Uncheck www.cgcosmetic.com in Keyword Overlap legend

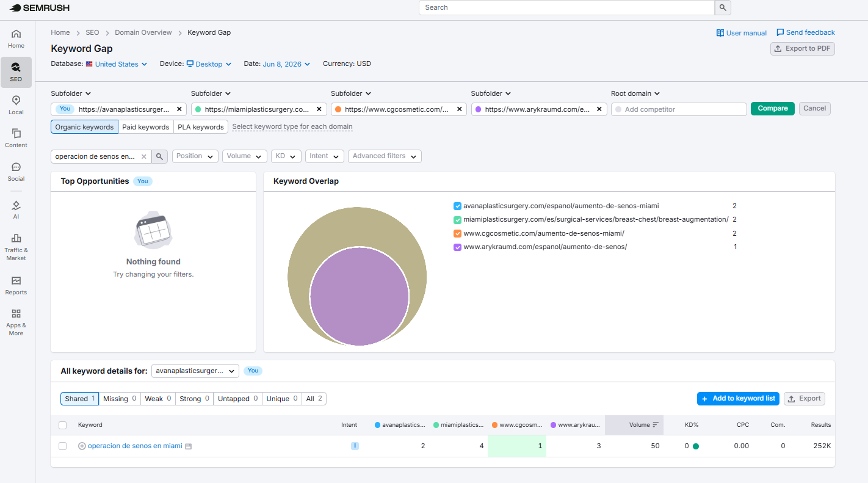(457, 233)
